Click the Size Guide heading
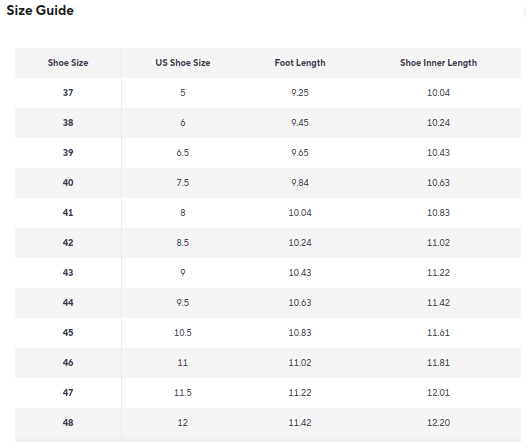 (40, 10)
